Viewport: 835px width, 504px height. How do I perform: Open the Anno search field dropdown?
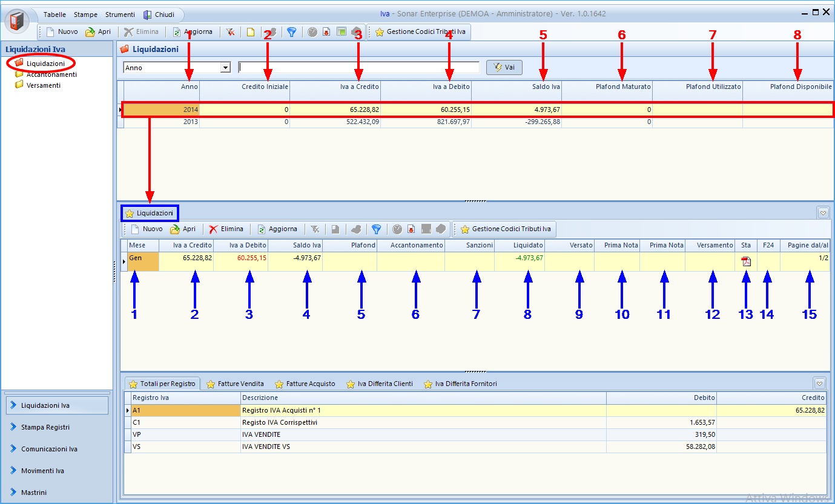click(x=225, y=68)
